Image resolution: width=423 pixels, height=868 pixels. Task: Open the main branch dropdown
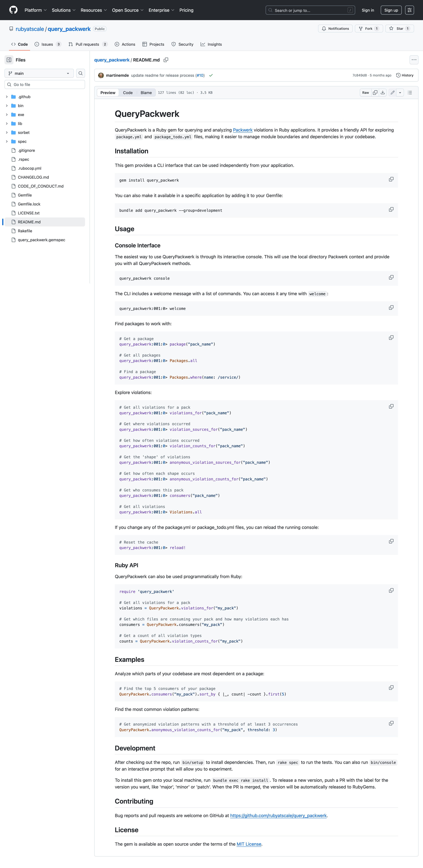(39, 74)
